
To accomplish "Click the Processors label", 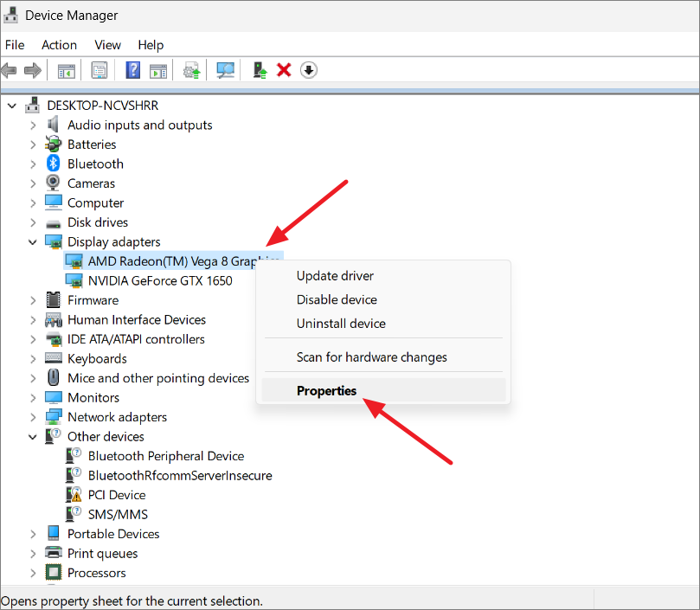I will 96,573.
